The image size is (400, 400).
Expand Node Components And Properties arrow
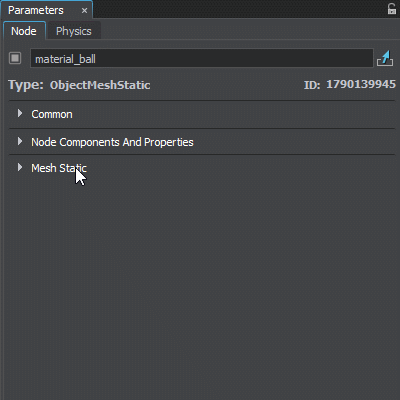pyautogui.click(x=20, y=142)
